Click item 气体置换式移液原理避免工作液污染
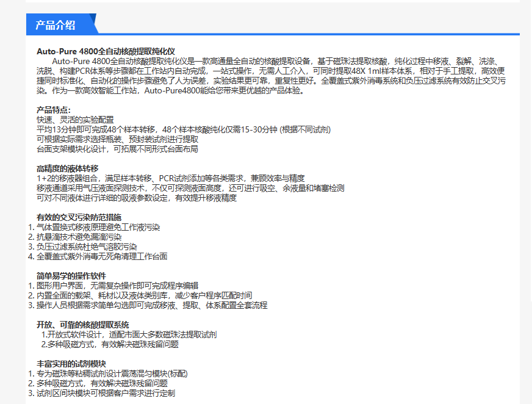The image size is (532, 404). click(x=98, y=228)
